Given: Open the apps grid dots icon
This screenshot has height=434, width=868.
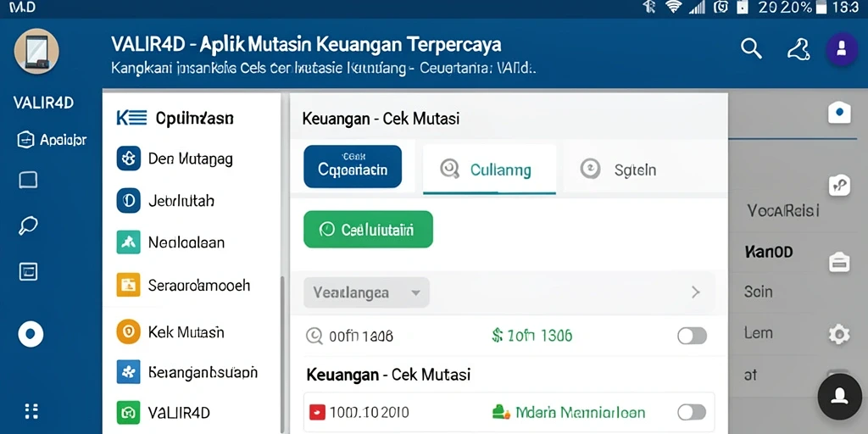Looking at the screenshot, I should (x=31, y=411).
